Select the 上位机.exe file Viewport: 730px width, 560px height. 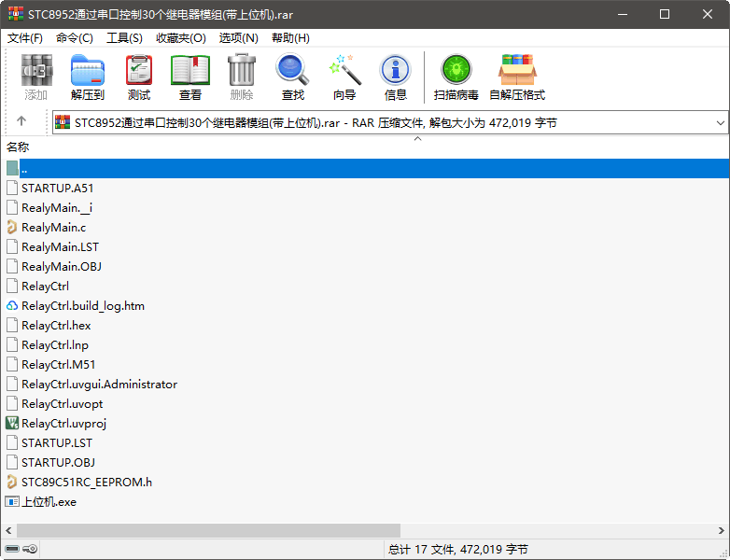point(49,501)
